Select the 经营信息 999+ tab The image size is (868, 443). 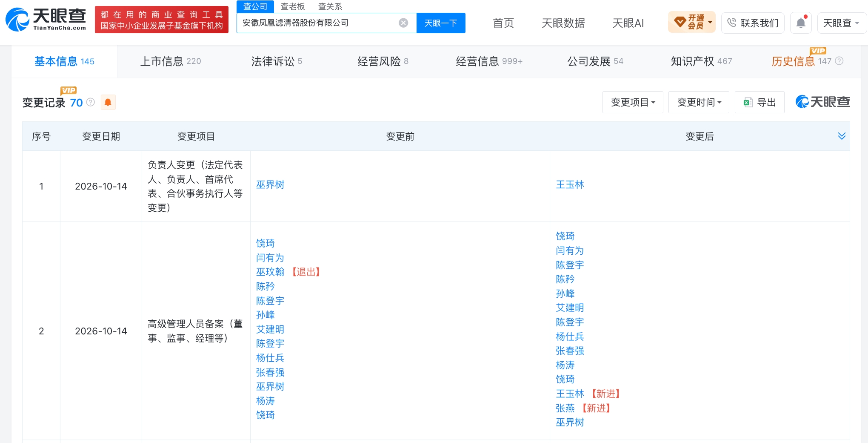coord(489,61)
